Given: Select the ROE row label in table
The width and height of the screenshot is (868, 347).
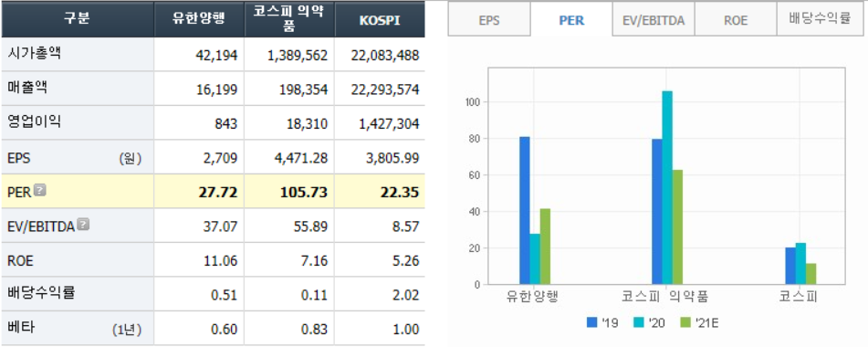Looking at the screenshot, I should [20, 261].
